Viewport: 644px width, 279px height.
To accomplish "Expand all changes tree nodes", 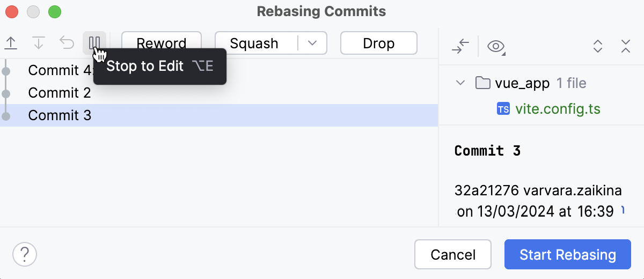I will click(x=598, y=47).
